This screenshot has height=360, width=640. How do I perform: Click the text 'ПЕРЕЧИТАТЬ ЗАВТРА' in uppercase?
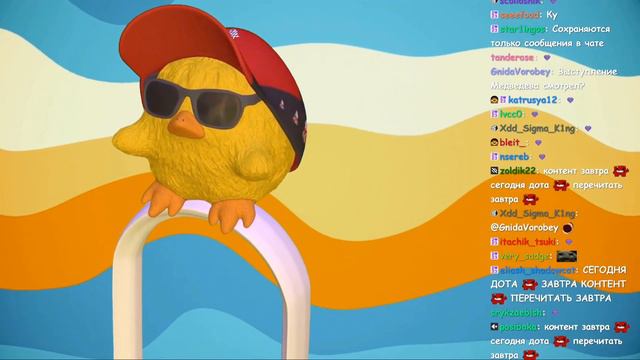[561, 298]
